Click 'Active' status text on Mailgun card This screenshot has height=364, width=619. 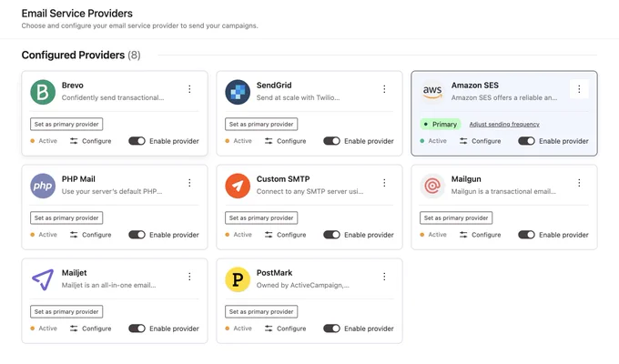click(x=438, y=235)
